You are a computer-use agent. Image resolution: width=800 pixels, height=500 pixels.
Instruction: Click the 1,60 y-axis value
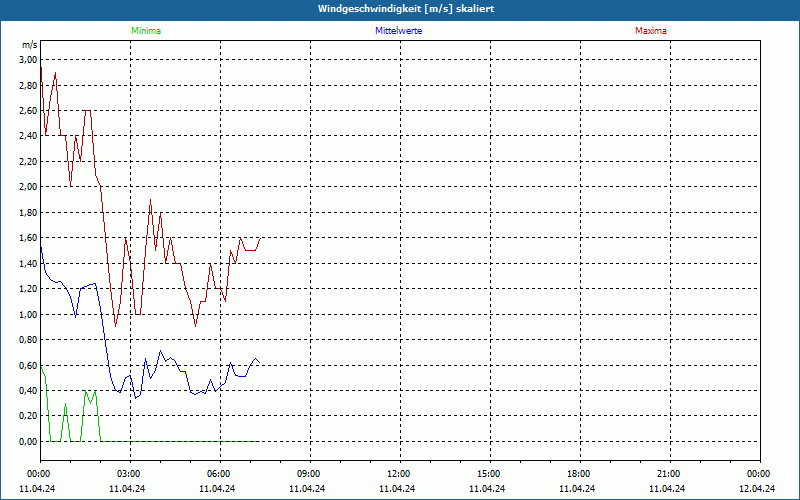click(28, 238)
